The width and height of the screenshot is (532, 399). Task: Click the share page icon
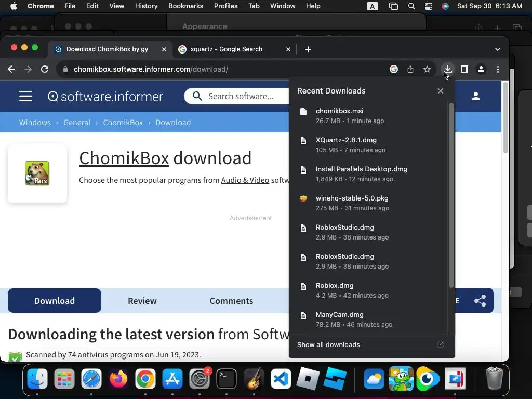click(410, 69)
